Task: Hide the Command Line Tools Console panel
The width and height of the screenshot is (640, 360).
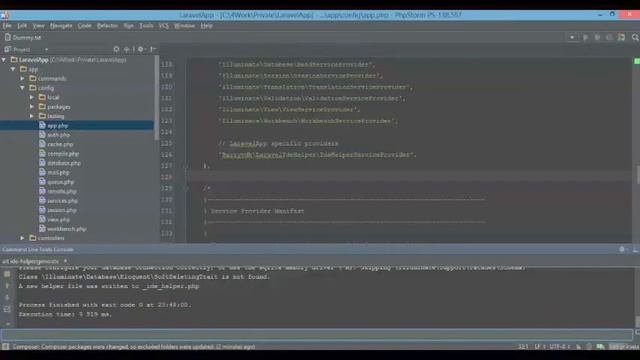Action: [635, 249]
